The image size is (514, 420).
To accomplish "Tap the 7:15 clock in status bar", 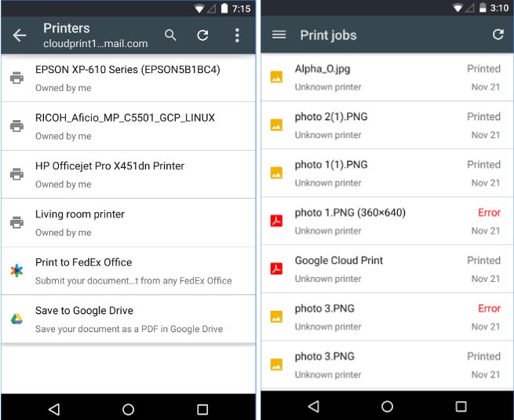I will (241, 9).
